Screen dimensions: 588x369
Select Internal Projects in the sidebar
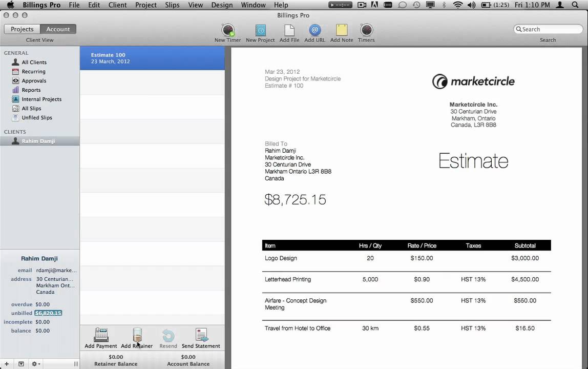pyautogui.click(x=41, y=99)
